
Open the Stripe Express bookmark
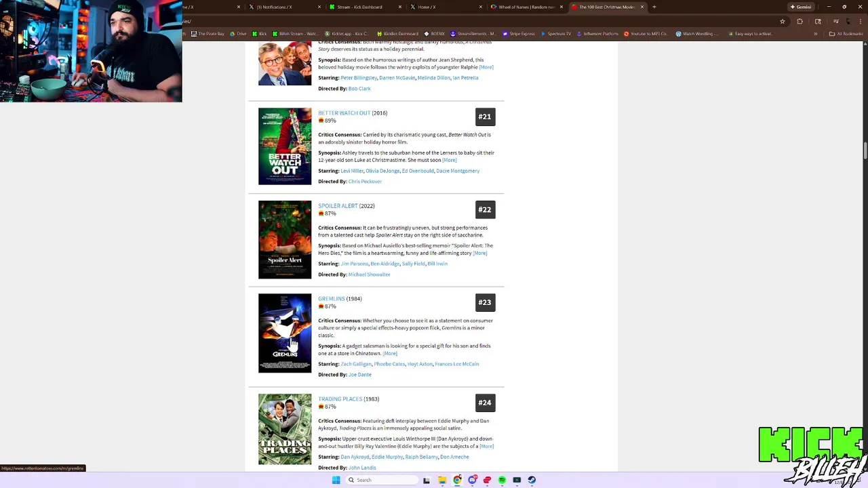(519, 33)
